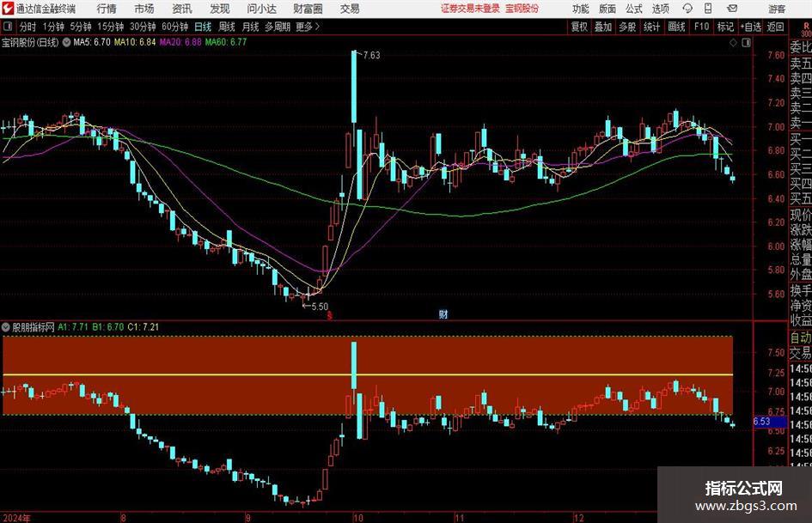The height and width of the screenshot is (523, 812).
Task: Click the 标记 mark button
Action: 725,27
